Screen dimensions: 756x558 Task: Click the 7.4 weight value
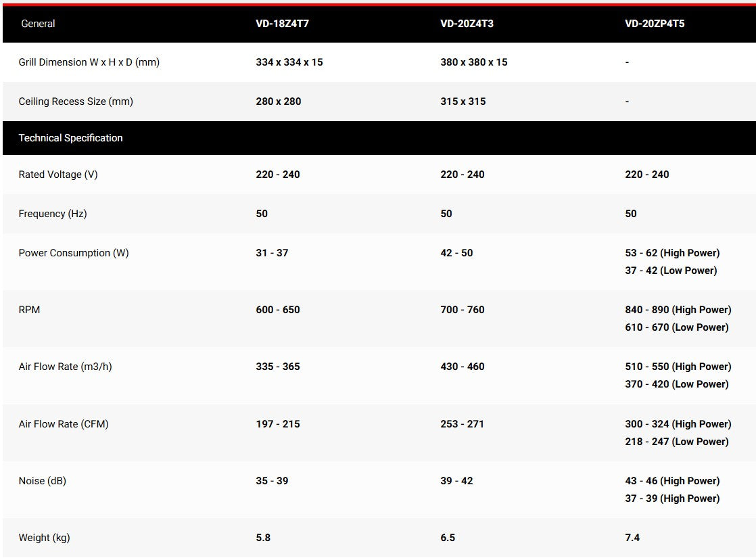(x=632, y=538)
